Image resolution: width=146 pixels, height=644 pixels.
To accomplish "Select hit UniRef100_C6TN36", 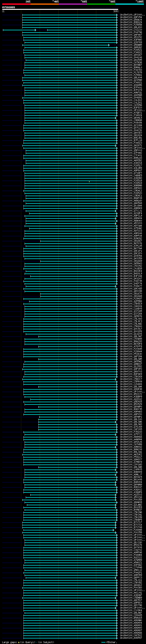I will (131, 63).
